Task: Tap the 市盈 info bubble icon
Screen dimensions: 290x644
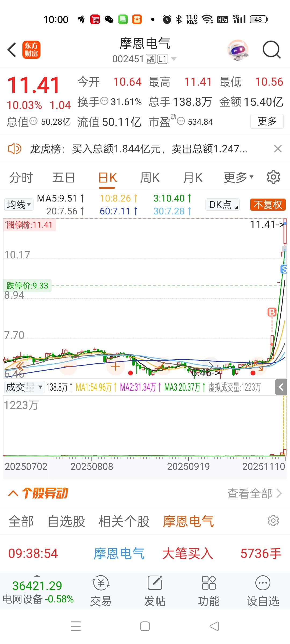Action: point(181,121)
